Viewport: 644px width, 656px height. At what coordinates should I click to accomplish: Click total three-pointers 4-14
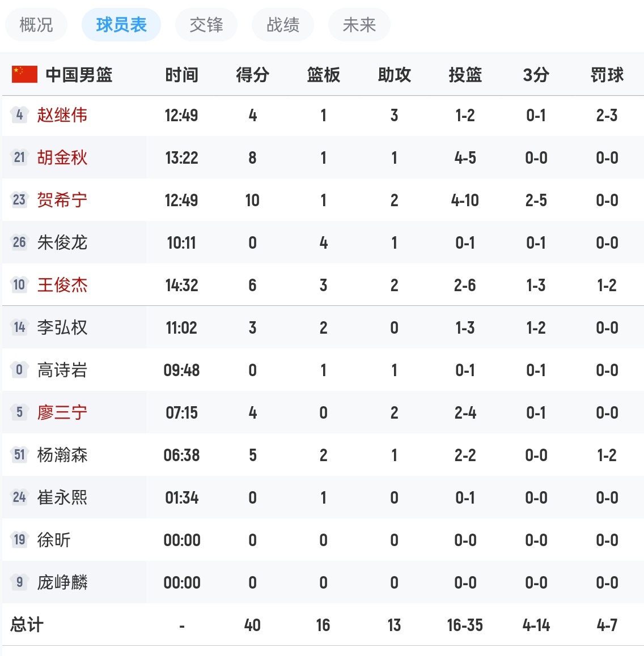536,625
